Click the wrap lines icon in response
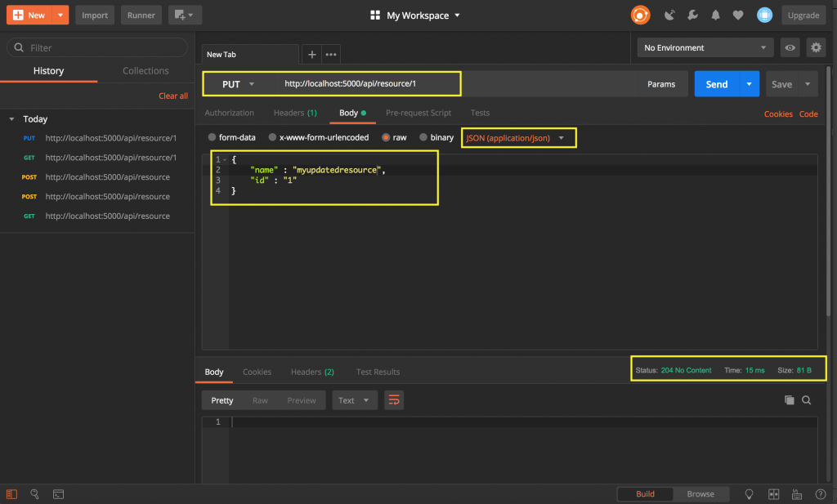Viewport: 837px width, 504px height. (x=394, y=400)
